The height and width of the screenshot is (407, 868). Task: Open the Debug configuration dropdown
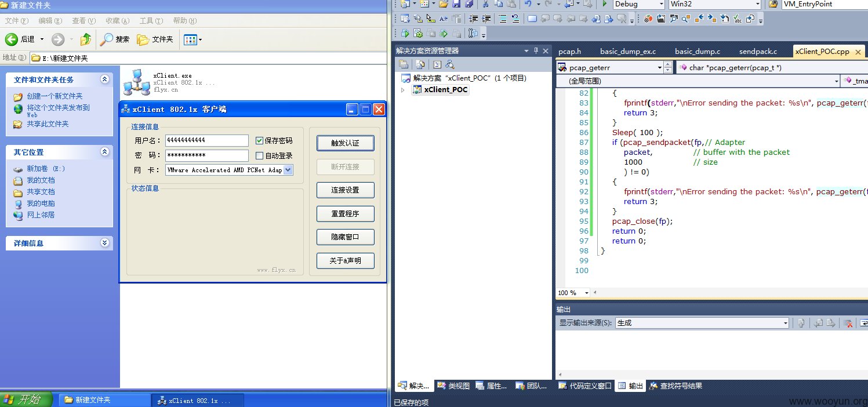[661, 3]
